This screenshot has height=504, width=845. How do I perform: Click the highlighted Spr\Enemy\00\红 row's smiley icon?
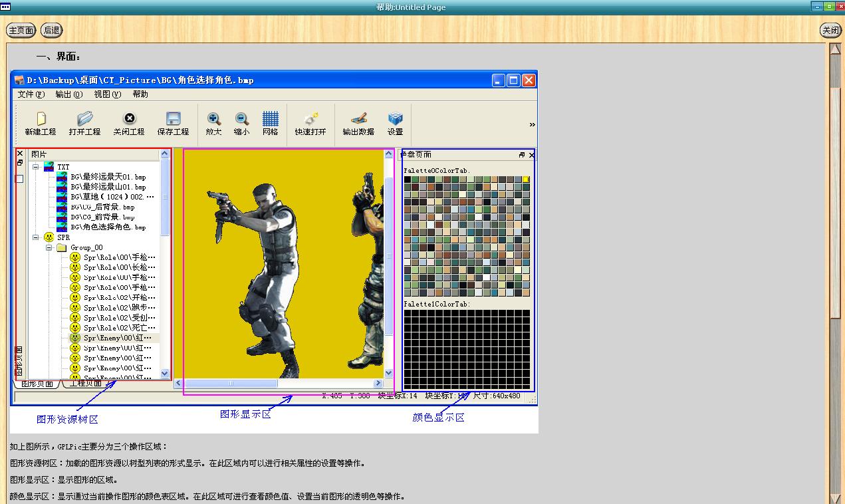75,338
